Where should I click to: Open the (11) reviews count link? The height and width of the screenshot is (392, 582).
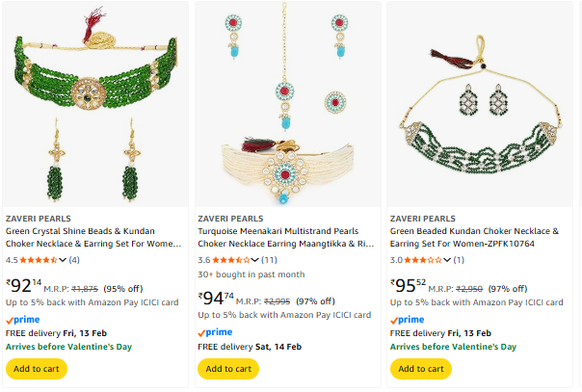[270, 259]
